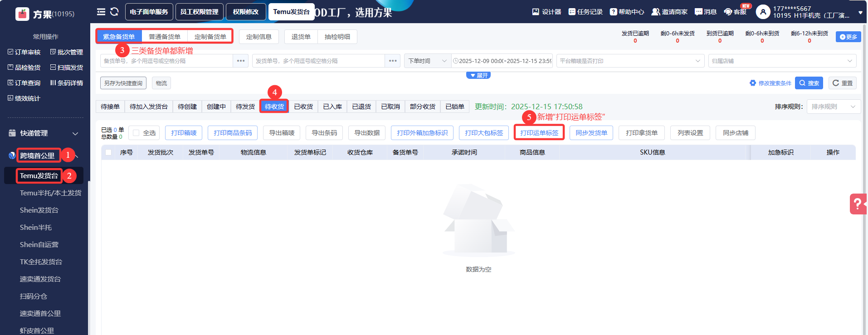Switch to the 紧急备货单 tab

point(119,37)
